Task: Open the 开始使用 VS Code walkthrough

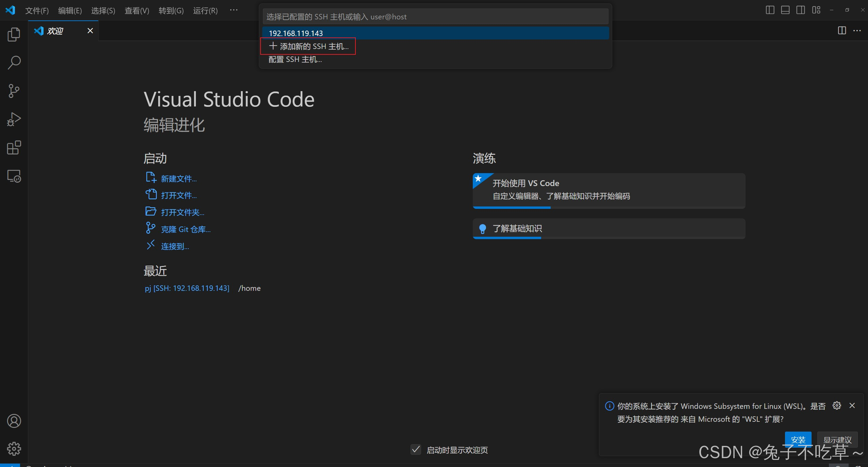Action: pyautogui.click(x=609, y=190)
